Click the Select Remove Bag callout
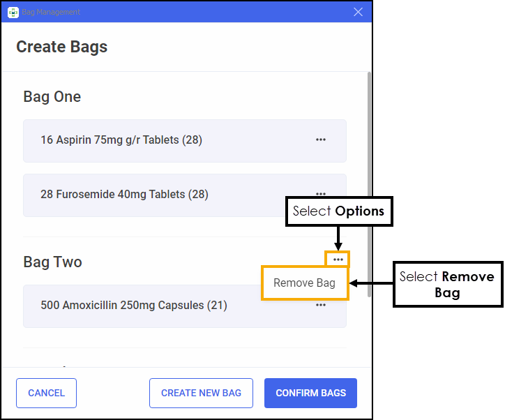 pos(447,285)
